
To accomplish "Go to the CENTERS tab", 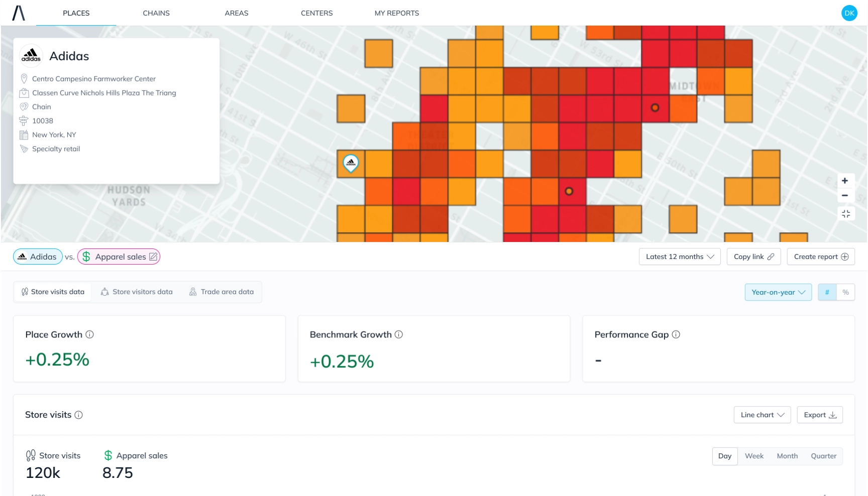I will click(316, 13).
